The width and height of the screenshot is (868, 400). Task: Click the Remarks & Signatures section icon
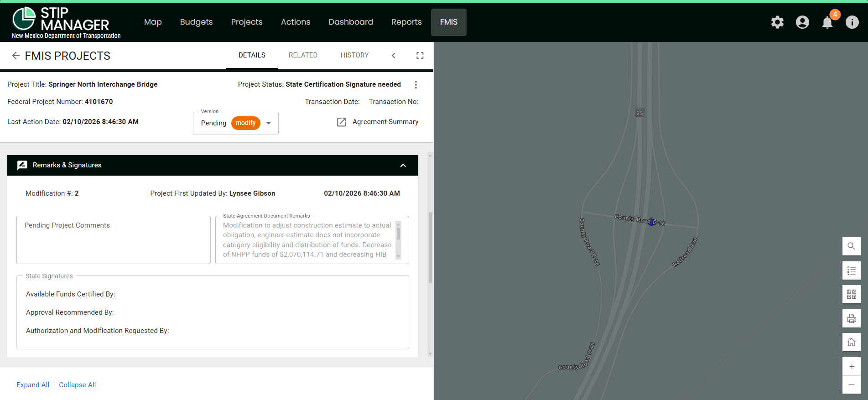22,165
